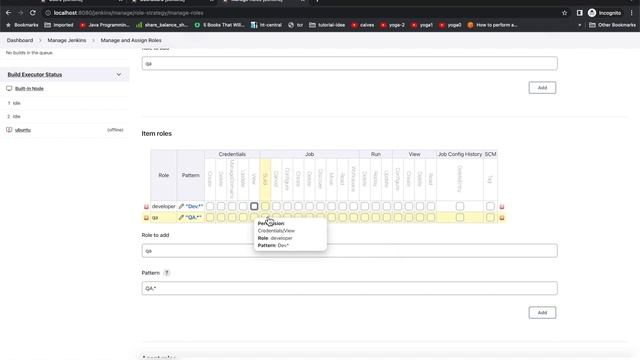Check Credentials Create for qa role
This screenshot has width=640, height=360.
pyautogui.click(x=210, y=218)
